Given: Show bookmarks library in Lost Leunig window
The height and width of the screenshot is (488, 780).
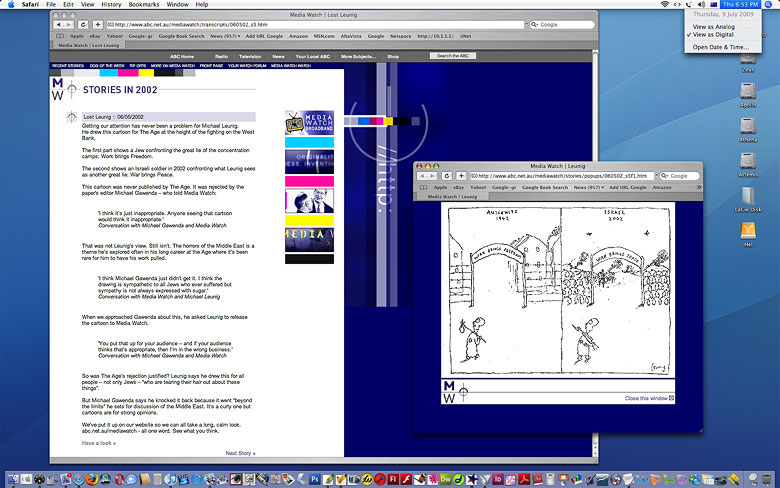Looking at the screenshot, I should click(x=60, y=36).
